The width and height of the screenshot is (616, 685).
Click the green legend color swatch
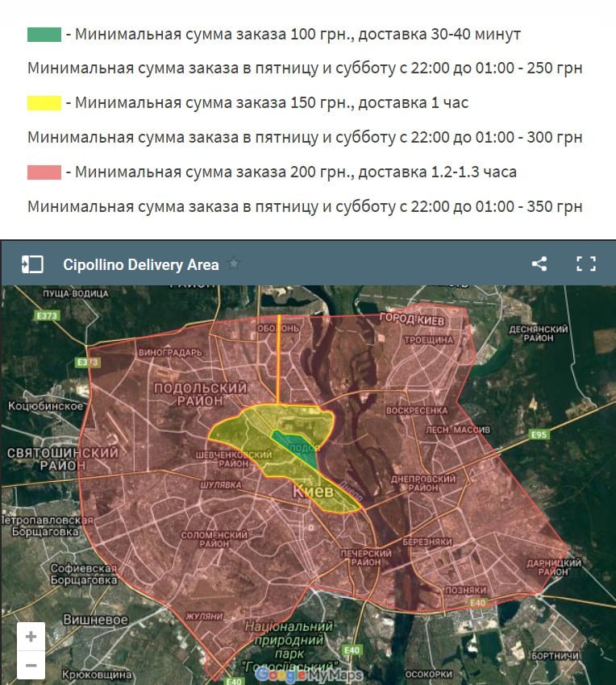pos(44,35)
